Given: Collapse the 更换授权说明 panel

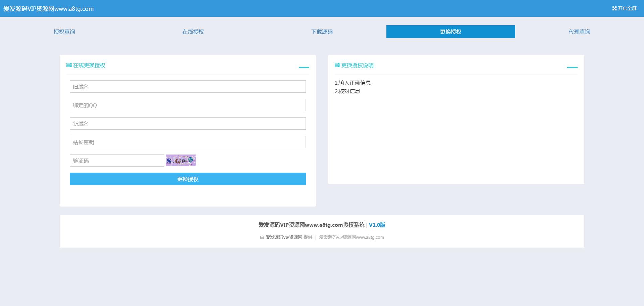Looking at the screenshot, I should [x=572, y=67].
